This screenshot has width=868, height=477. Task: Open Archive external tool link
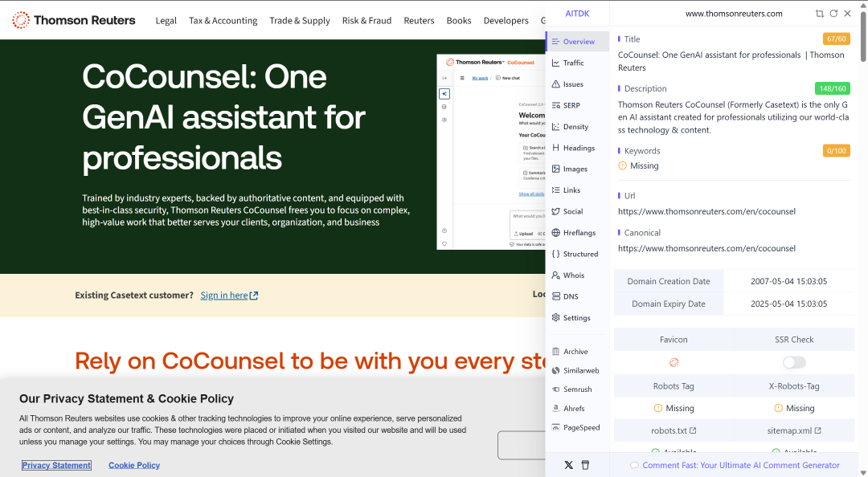pos(577,352)
